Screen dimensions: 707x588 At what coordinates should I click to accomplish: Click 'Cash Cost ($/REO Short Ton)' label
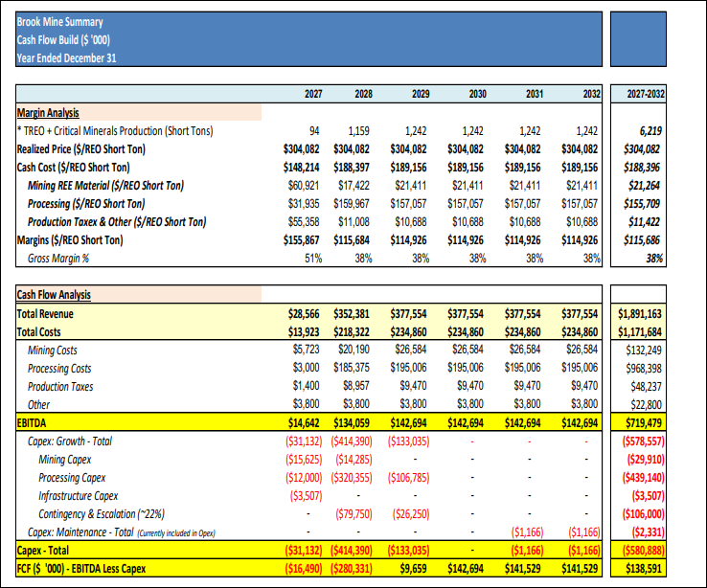pyautogui.click(x=73, y=168)
